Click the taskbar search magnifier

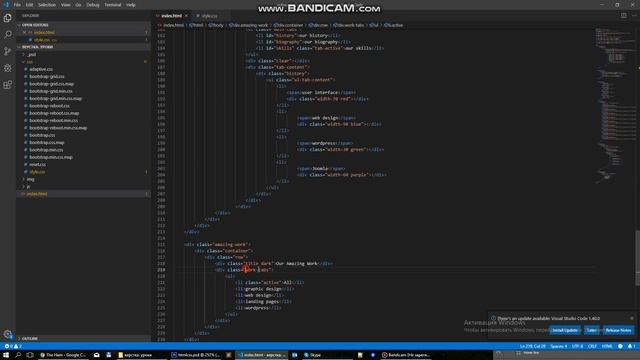(18, 355)
